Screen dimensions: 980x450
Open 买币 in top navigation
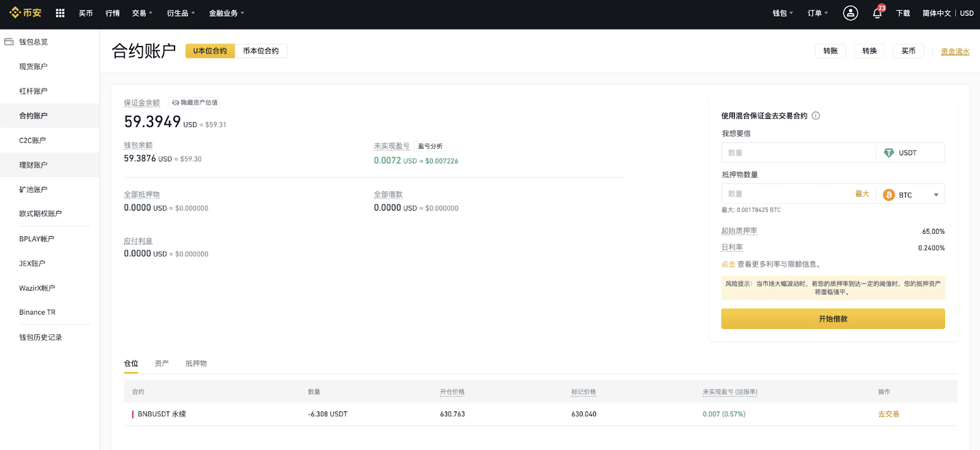(x=86, y=13)
